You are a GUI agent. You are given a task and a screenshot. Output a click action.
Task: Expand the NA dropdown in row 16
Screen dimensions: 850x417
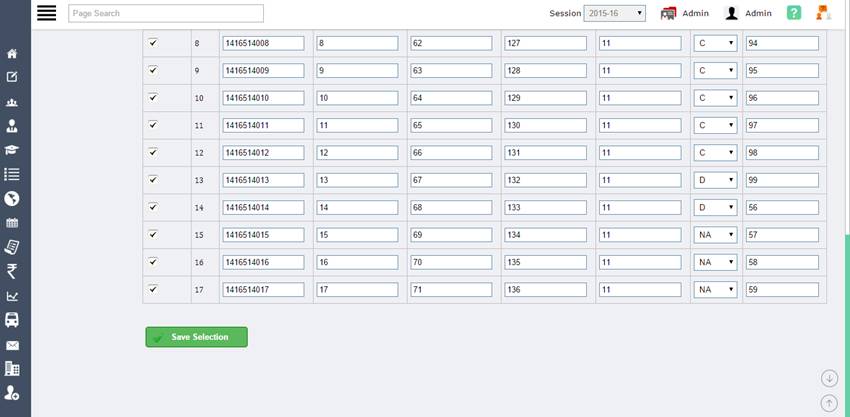pyautogui.click(x=716, y=262)
